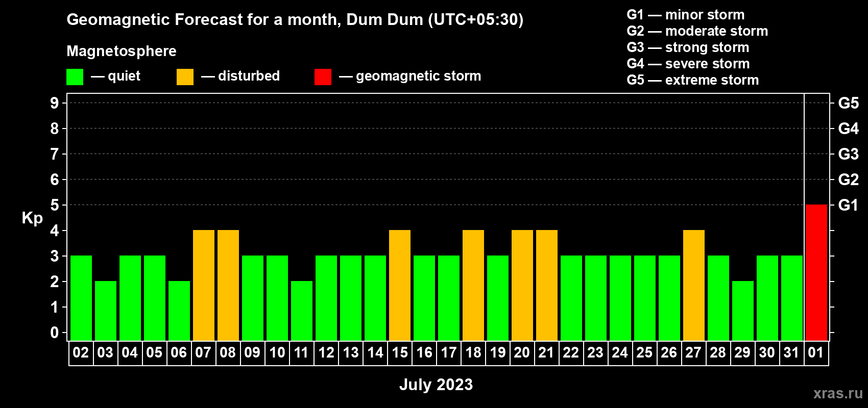The height and width of the screenshot is (408, 868).
Task: Click the Geomagnetic Forecast chart title
Action: [295, 19]
